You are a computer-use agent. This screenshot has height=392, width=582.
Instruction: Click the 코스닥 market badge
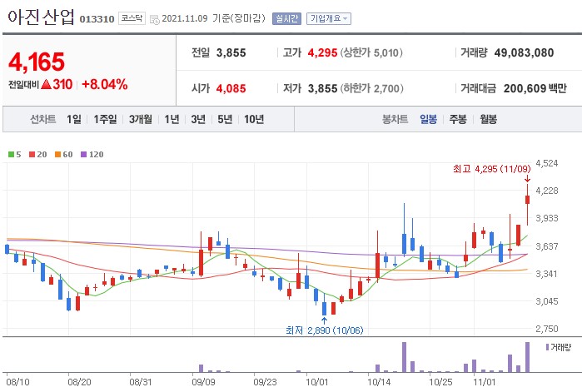[x=132, y=18]
